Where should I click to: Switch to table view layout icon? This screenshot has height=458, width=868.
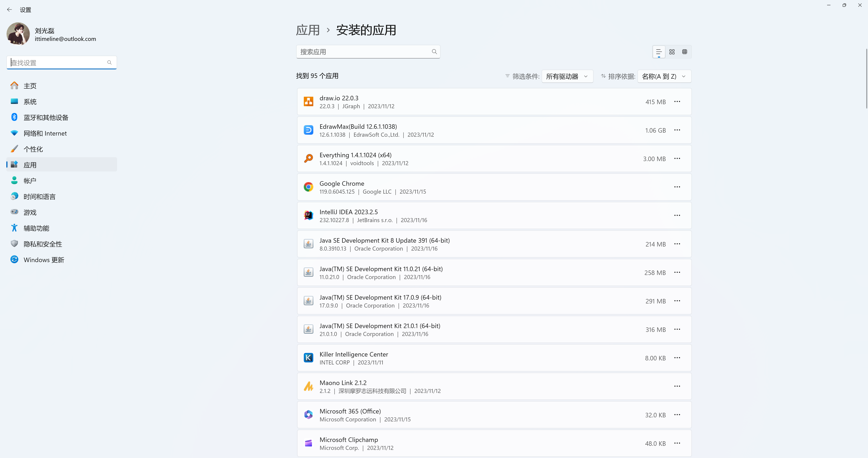coord(685,52)
